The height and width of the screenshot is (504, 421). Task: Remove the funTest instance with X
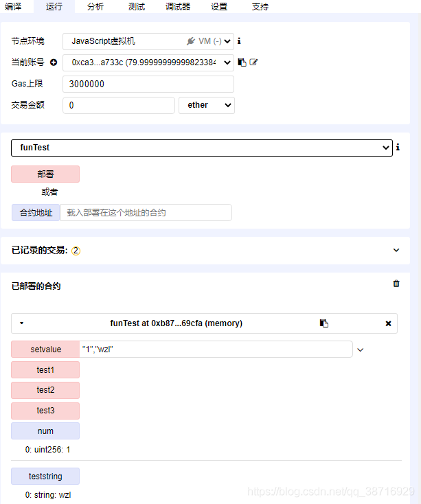click(388, 323)
